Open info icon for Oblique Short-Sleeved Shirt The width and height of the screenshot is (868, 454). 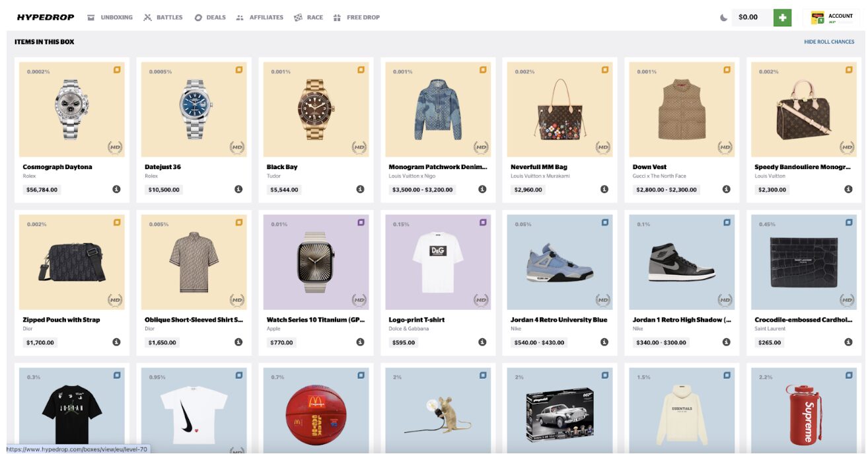pos(238,342)
